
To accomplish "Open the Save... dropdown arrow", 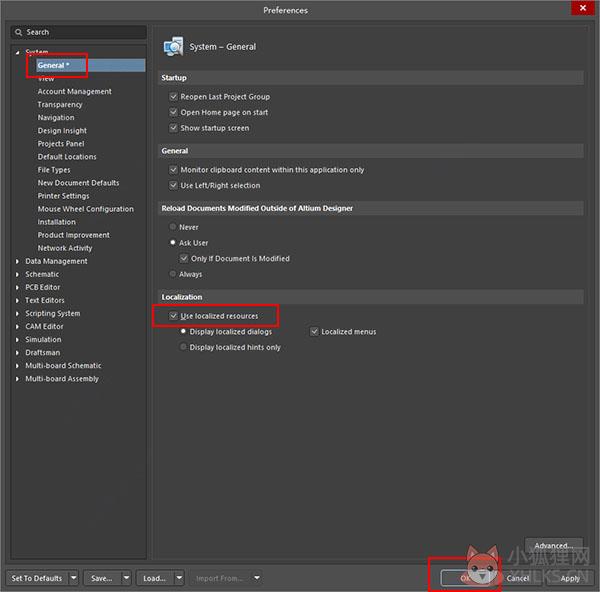I will coord(126,578).
